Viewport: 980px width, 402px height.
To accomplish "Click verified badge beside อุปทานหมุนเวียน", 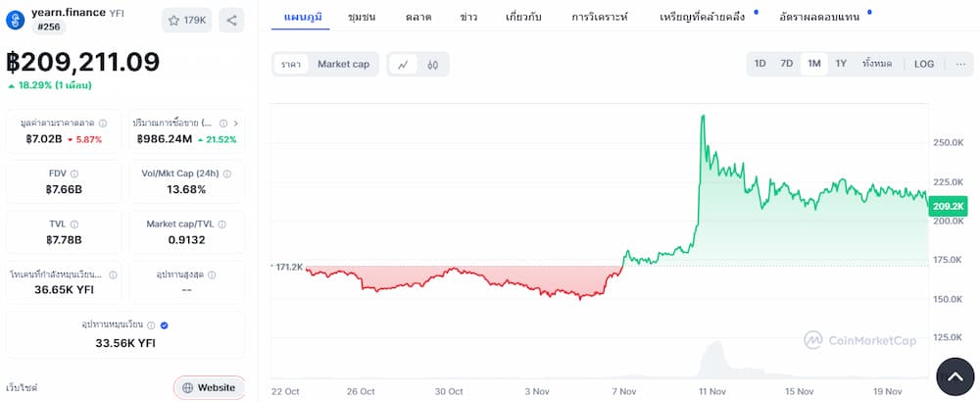I will pyautogui.click(x=164, y=326).
